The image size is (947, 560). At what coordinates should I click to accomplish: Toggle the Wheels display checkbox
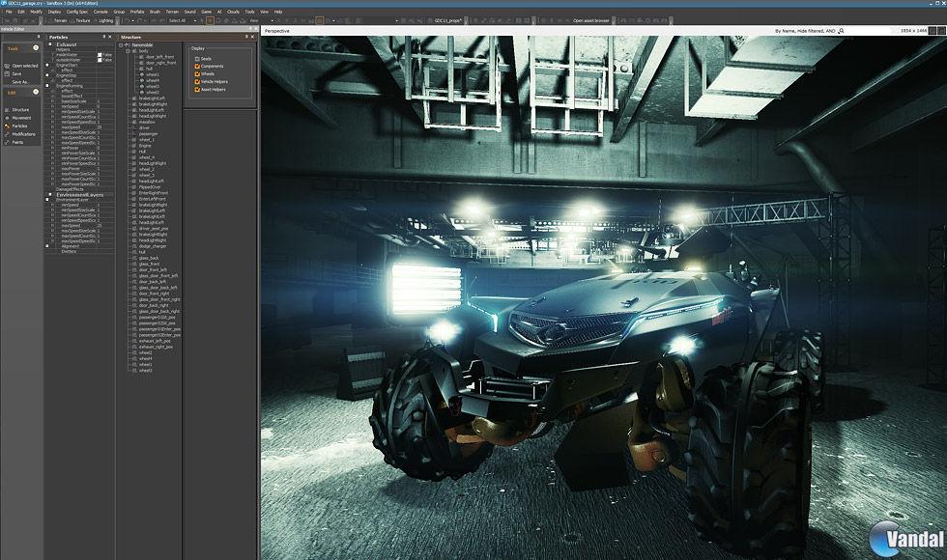(197, 73)
